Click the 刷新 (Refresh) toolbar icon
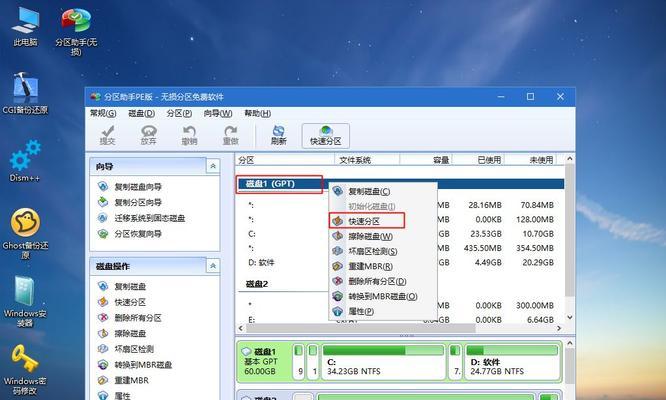This screenshot has width=666, height=400. tap(279, 135)
